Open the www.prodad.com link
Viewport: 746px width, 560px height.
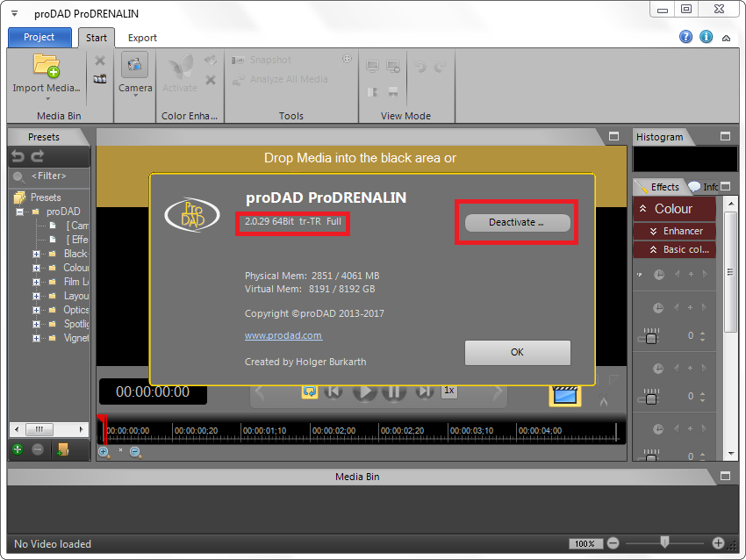click(x=283, y=335)
